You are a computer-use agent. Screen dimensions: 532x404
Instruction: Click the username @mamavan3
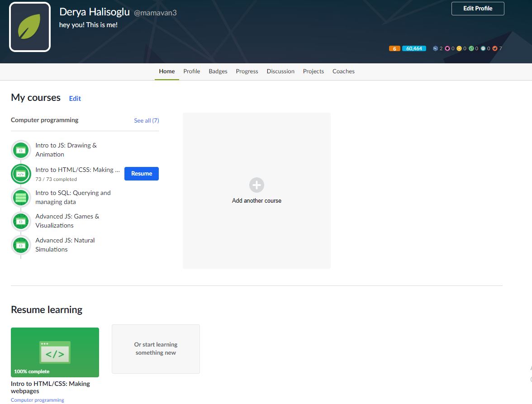coord(155,13)
